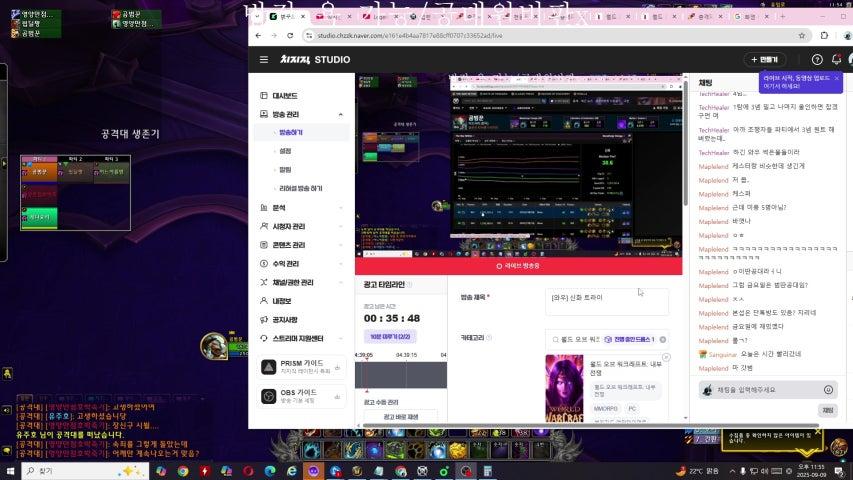The width and height of the screenshot is (853, 480).
Task: Click the live stream preview video
Action: (518, 165)
